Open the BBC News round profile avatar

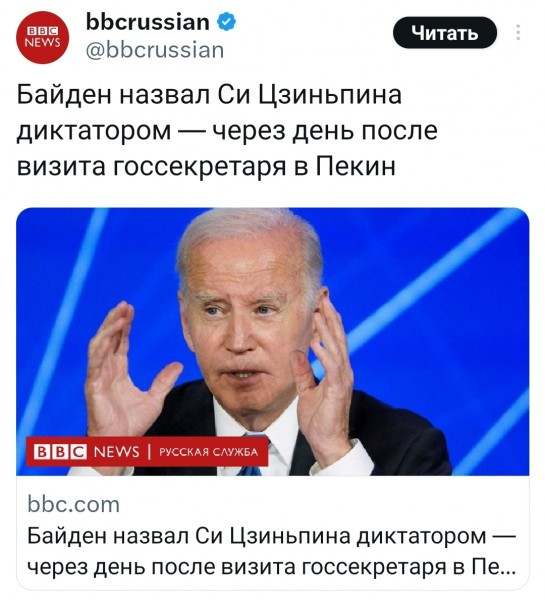(x=42, y=37)
